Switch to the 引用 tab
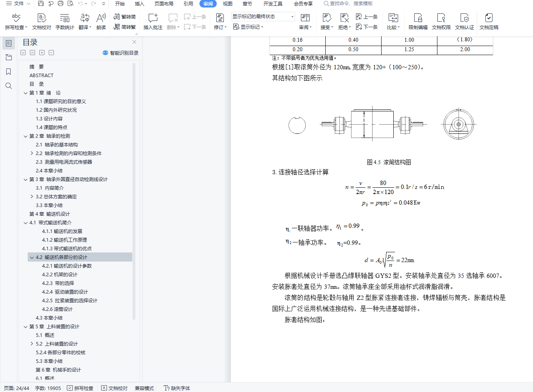Screen dimensions: 533x392 coord(188,4)
